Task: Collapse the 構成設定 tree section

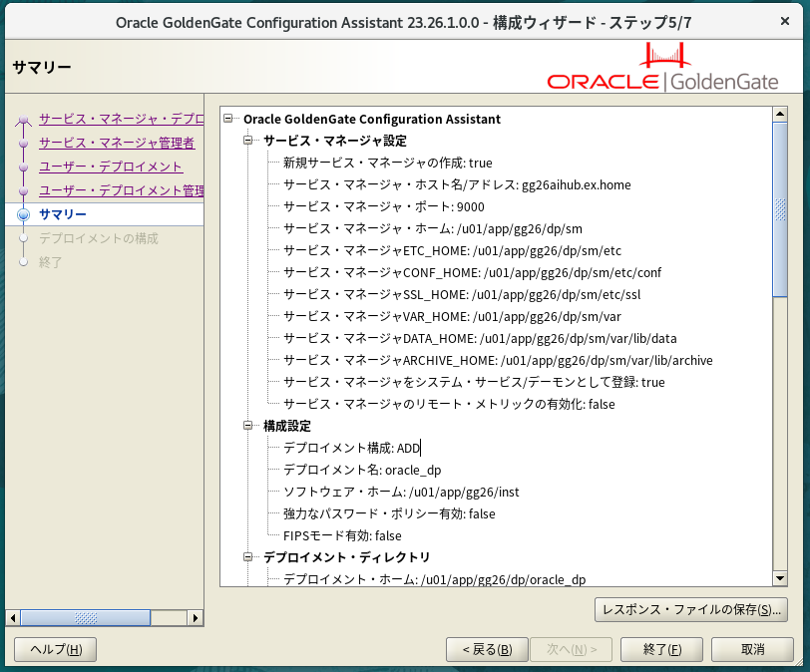Action: (x=249, y=426)
